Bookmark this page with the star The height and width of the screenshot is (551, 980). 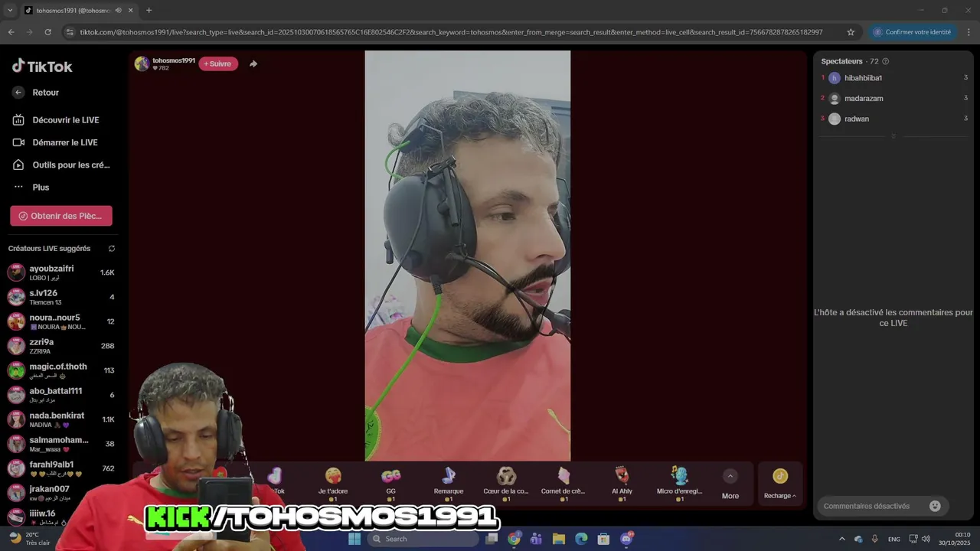tap(851, 32)
